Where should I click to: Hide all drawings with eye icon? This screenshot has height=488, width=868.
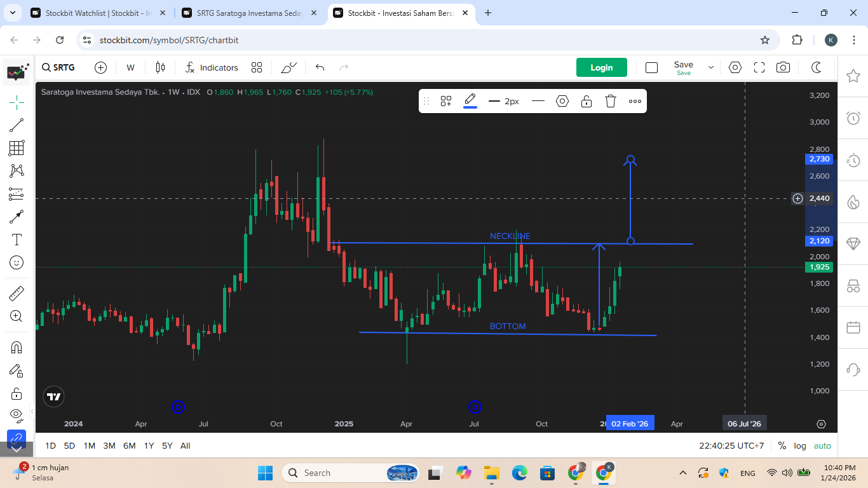point(17,414)
